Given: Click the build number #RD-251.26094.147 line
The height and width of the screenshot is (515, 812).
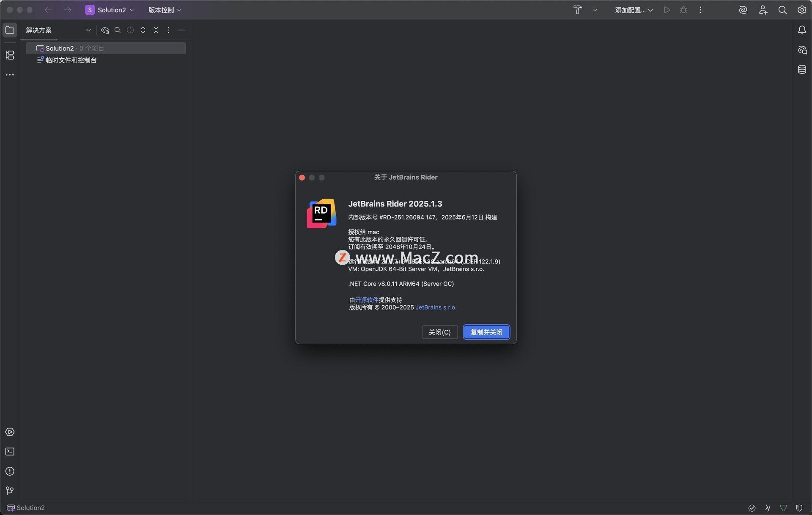Looking at the screenshot, I should [422, 217].
